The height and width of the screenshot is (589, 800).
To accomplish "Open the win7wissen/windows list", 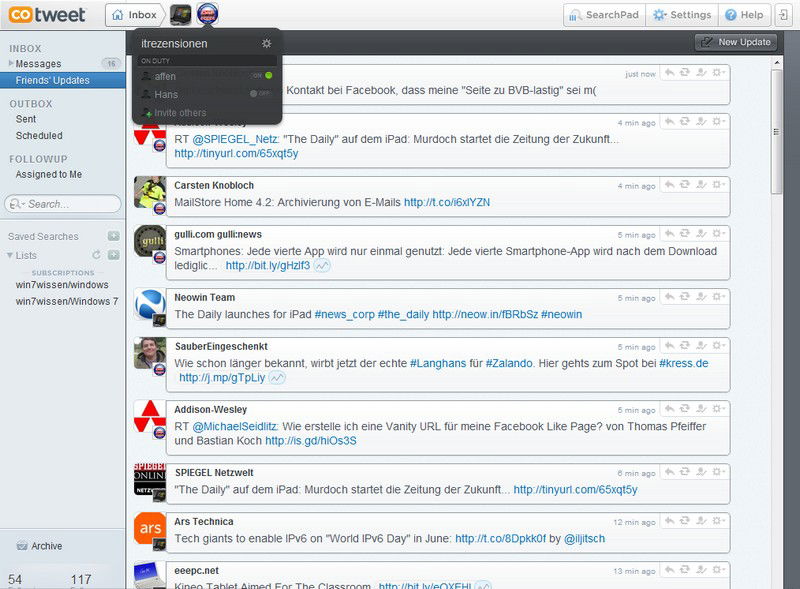I will 62,284.
